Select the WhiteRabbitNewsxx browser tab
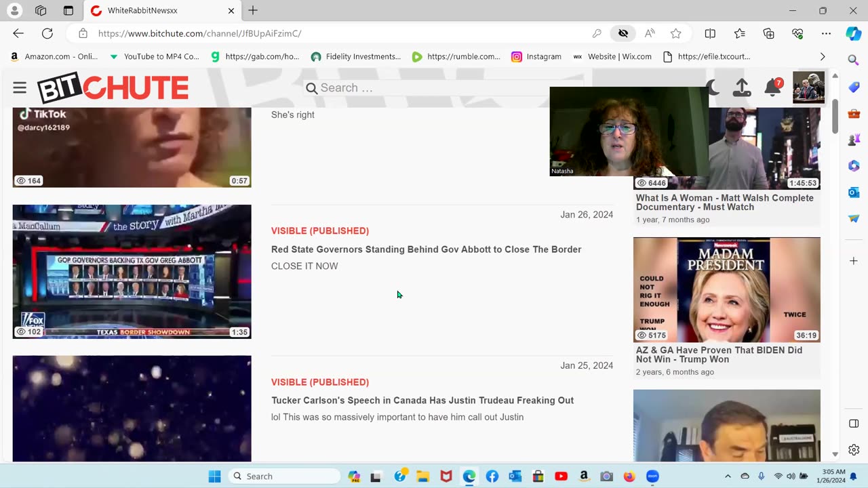868x488 pixels. coord(163,11)
